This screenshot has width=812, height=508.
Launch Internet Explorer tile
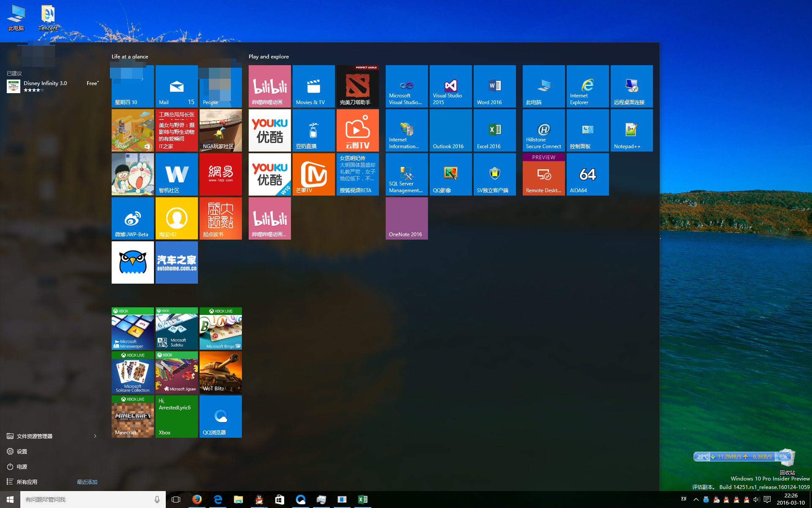tap(588, 86)
